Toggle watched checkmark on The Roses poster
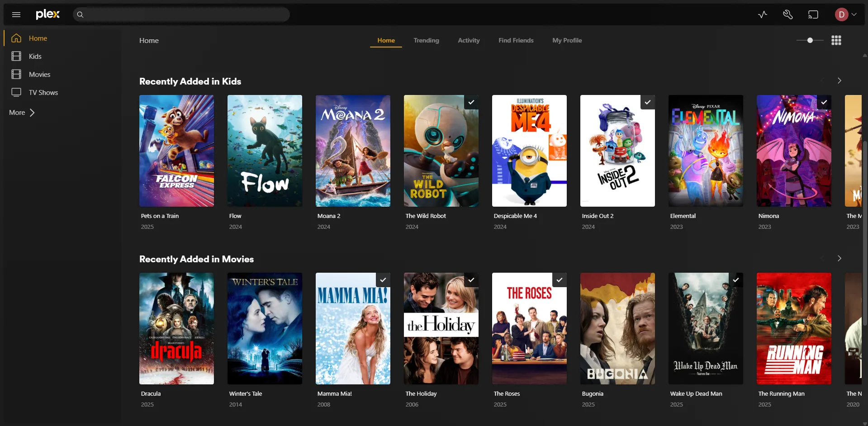 (x=560, y=280)
